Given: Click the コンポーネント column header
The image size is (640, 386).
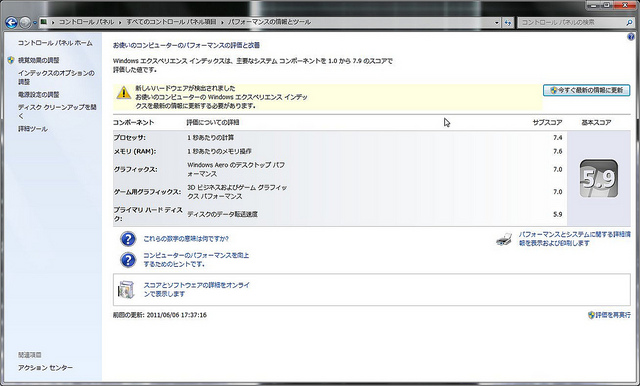Looking at the screenshot, I should click(133, 122).
